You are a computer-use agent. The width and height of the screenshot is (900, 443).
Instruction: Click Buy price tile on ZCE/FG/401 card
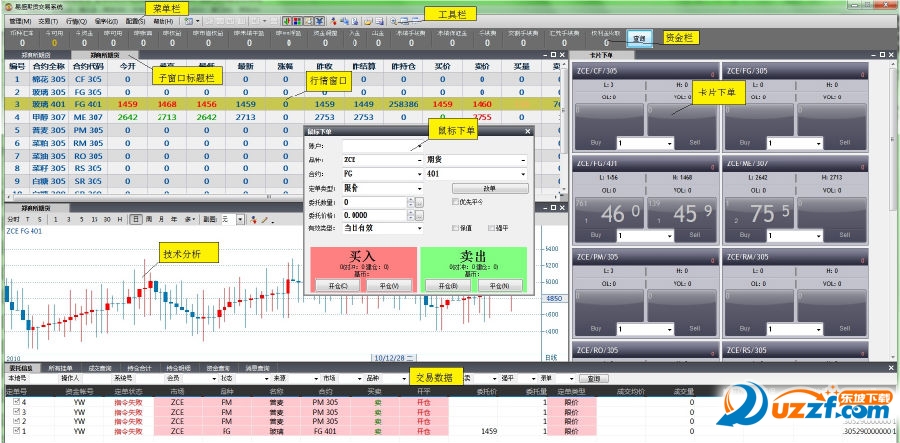pyautogui.click(x=608, y=220)
